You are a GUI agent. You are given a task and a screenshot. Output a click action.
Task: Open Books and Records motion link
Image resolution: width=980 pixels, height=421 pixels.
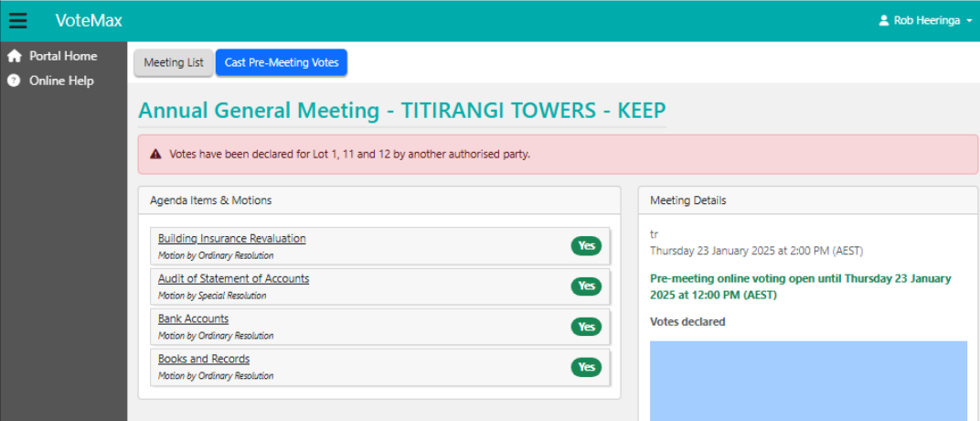pyautogui.click(x=204, y=359)
